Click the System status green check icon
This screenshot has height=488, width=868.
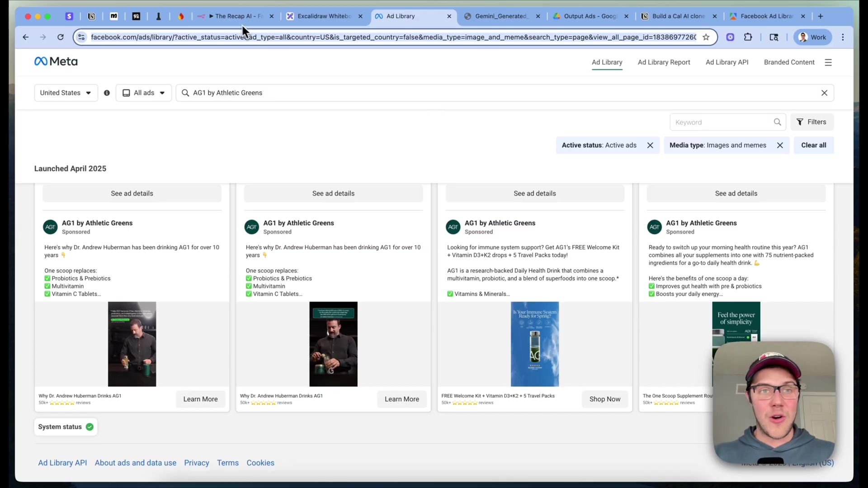point(90,427)
